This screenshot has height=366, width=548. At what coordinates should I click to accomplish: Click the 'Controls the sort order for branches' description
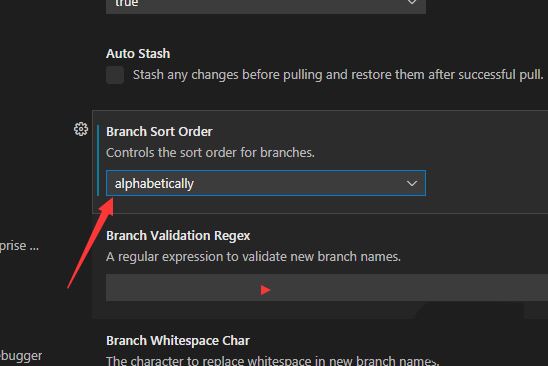click(x=210, y=153)
